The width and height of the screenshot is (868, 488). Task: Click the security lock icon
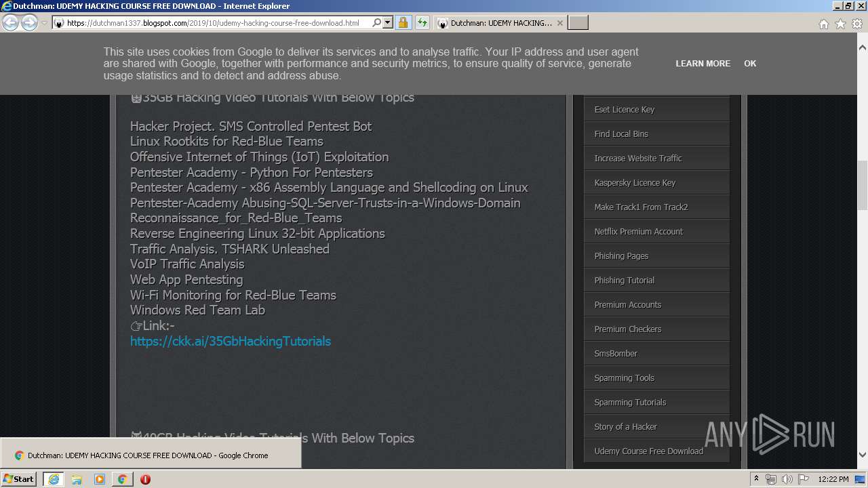[x=403, y=22]
